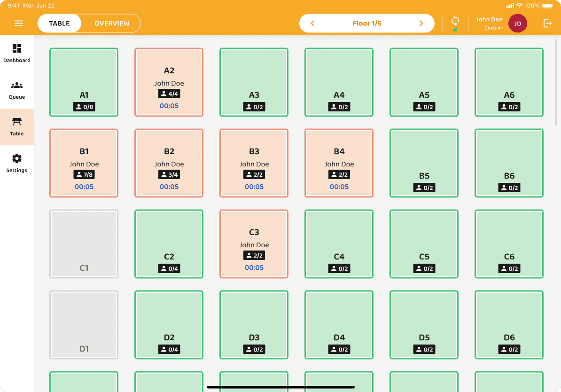The width and height of the screenshot is (561, 392).
Task: Click disabled table D1
Action: 84,325
